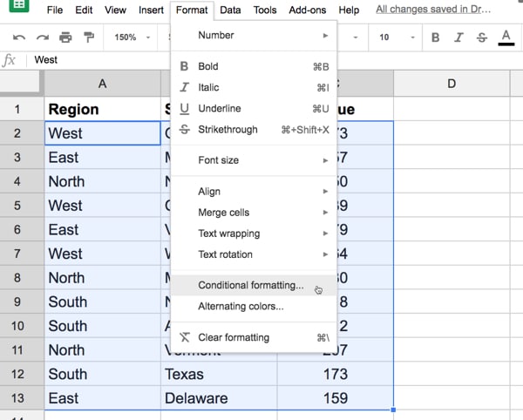The image size is (523, 420).
Task: Select the Paint format roller tool
Action: [88, 37]
